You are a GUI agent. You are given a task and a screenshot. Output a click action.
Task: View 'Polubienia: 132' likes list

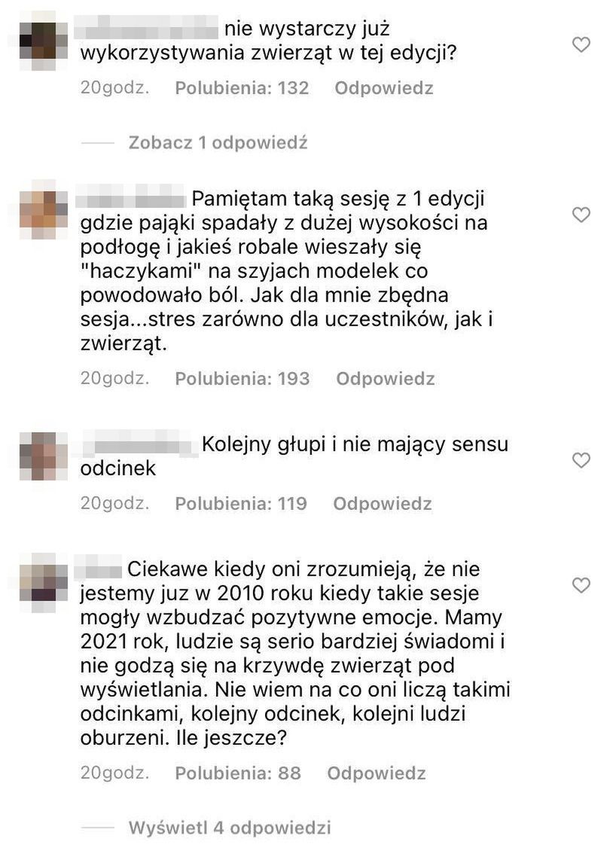(242, 88)
